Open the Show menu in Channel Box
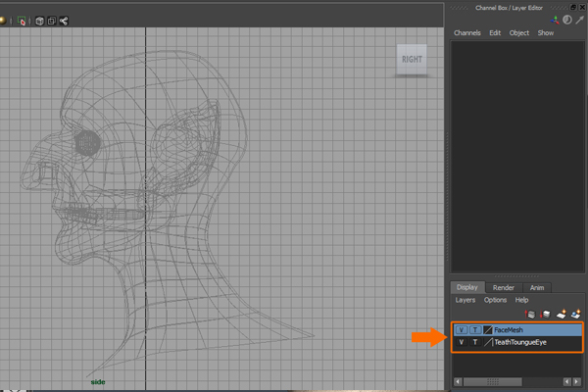The height and width of the screenshot is (392, 588). tap(546, 33)
